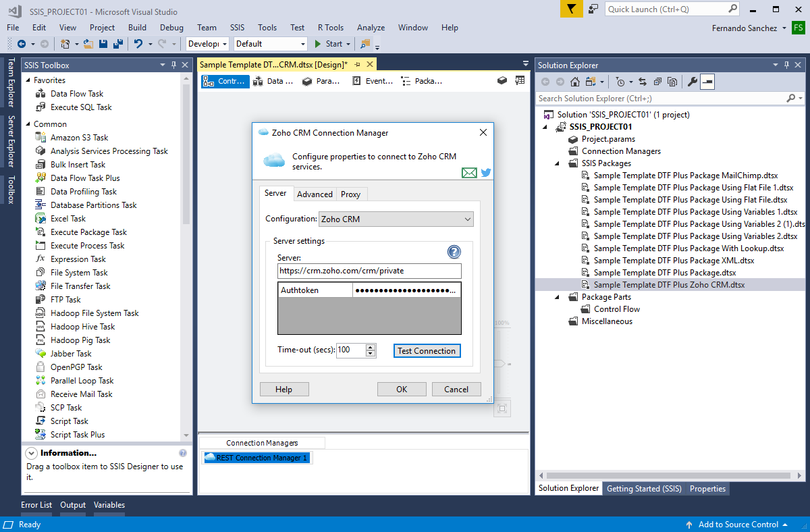Open the Default solution platform dropdown
The height and width of the screenshot is (532, 810).
click(x=270, y=44)
